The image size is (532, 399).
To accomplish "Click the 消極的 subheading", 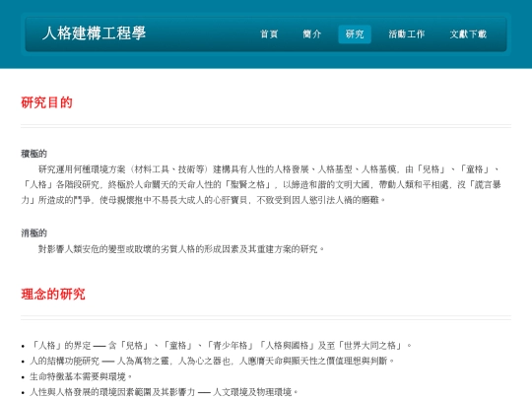I will click(x=33, y=233).
